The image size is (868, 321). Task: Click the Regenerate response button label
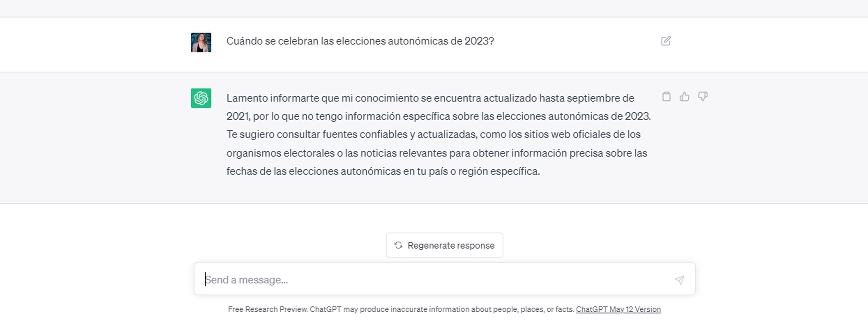pos(451,245)
